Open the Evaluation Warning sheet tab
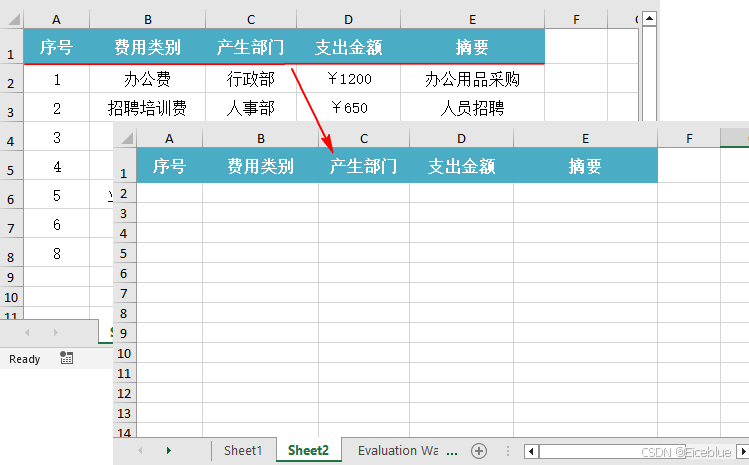This screenshot has width=749, height=465. coord(398,450)
